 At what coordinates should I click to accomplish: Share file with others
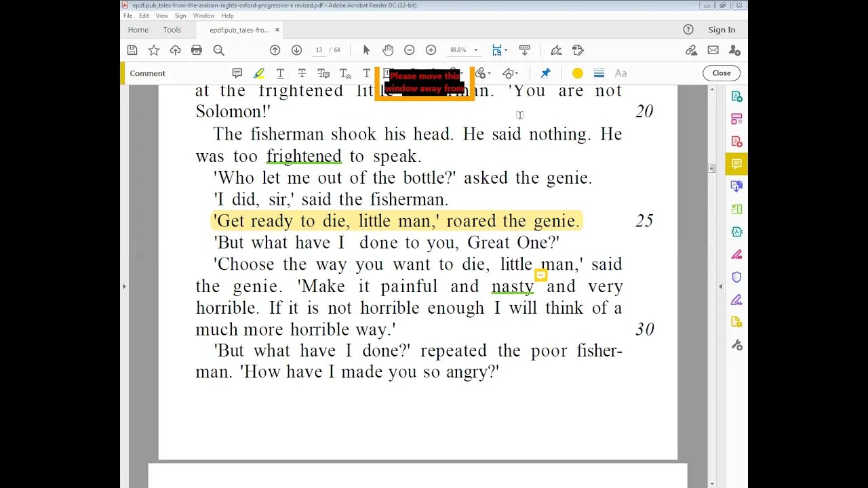[734, 50]
